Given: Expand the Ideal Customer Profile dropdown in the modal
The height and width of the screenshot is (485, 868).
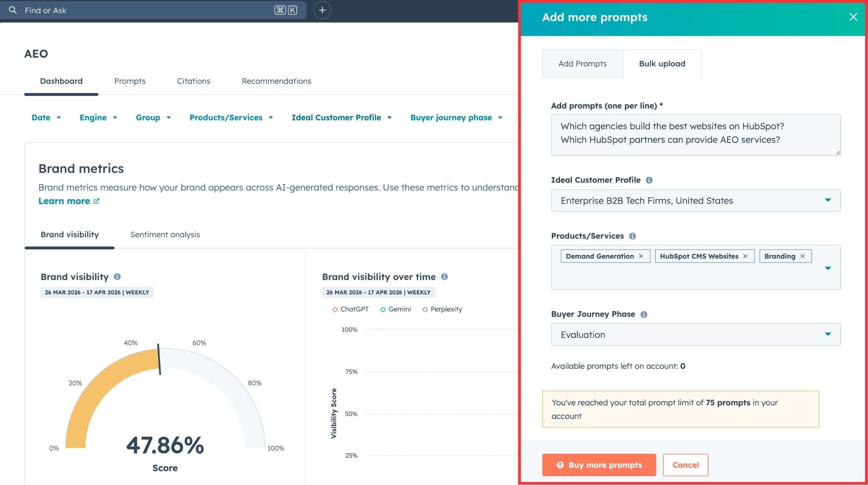Looking at the screenshot, I should click(828, 200).
